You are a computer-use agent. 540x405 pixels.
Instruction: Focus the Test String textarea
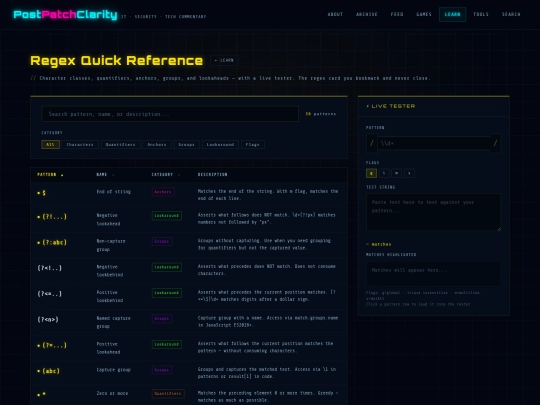[433, 212]
